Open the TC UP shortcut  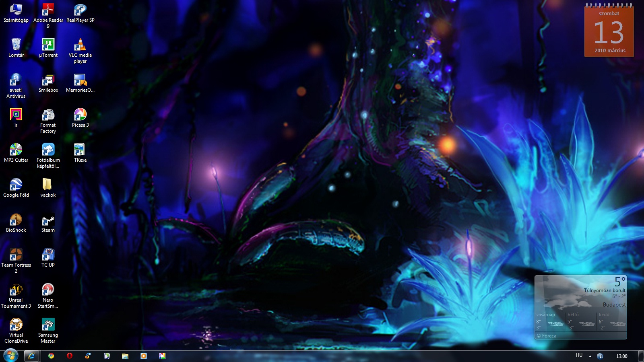point(48,257)
